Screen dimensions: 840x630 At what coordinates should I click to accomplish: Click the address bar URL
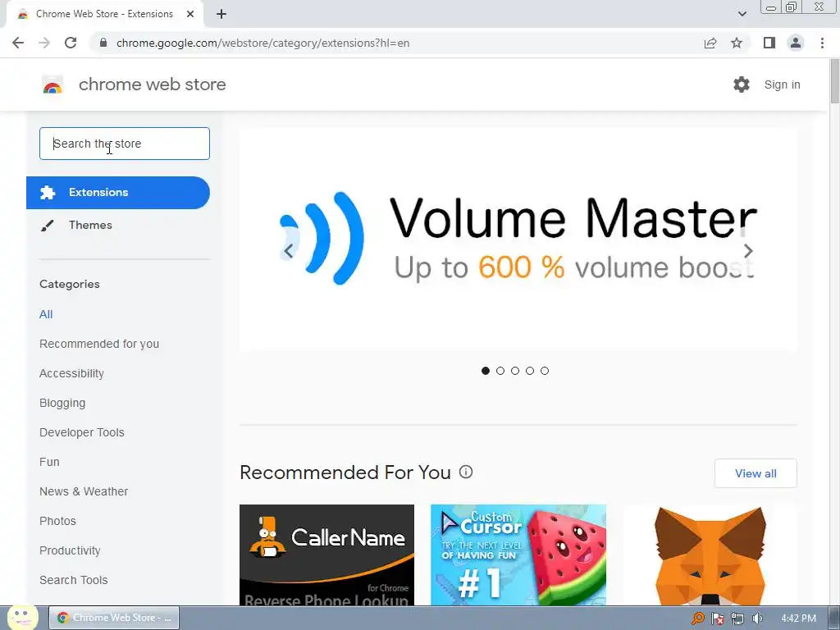(x=262, y=43)
